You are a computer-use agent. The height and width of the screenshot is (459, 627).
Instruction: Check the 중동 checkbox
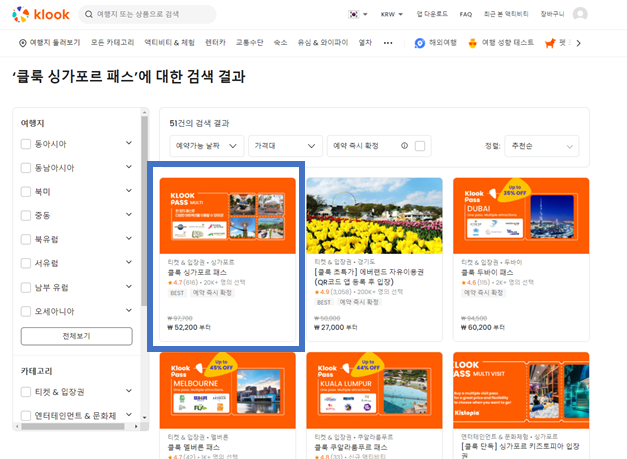tap(26, 216)
